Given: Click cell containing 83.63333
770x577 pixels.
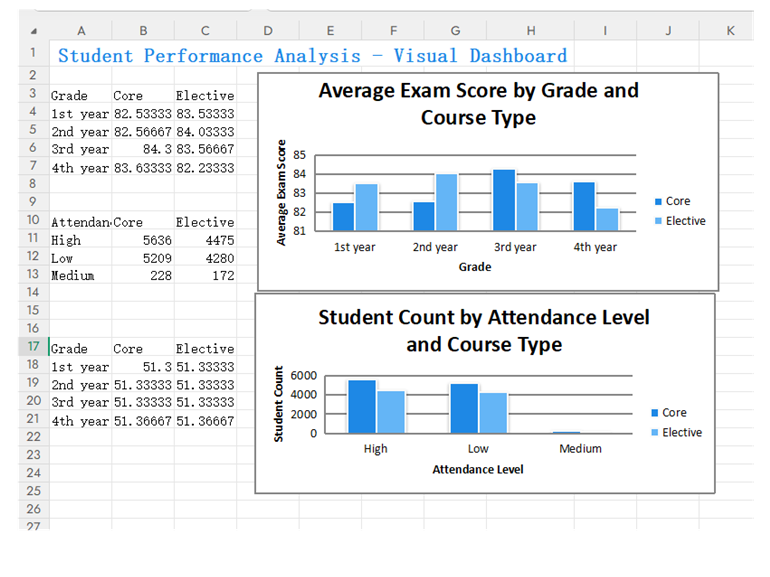Looking at the screenshot, I should 143,168.
